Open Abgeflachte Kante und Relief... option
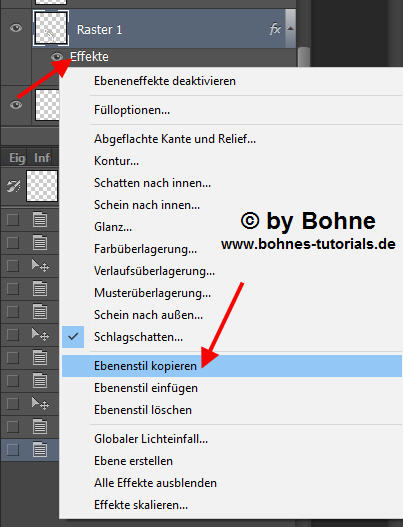Image resolution: width=403 pixels, height=527 pixels. (175, 139)
